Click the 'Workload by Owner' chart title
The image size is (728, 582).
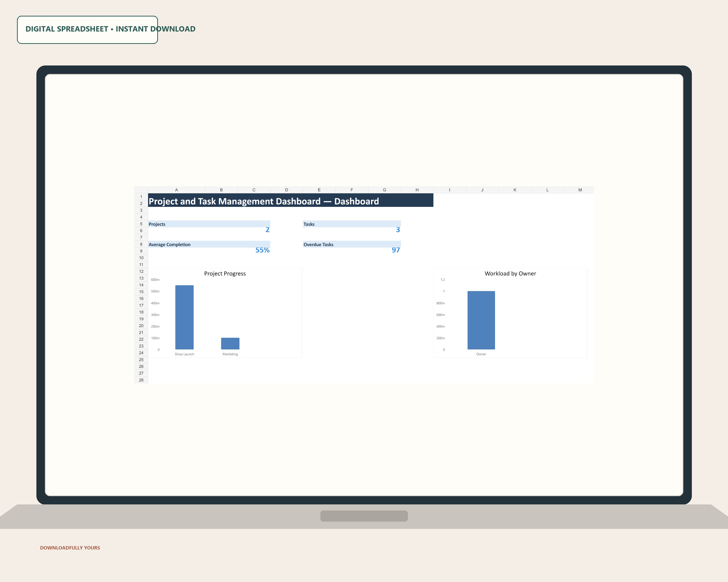[510, 274]
